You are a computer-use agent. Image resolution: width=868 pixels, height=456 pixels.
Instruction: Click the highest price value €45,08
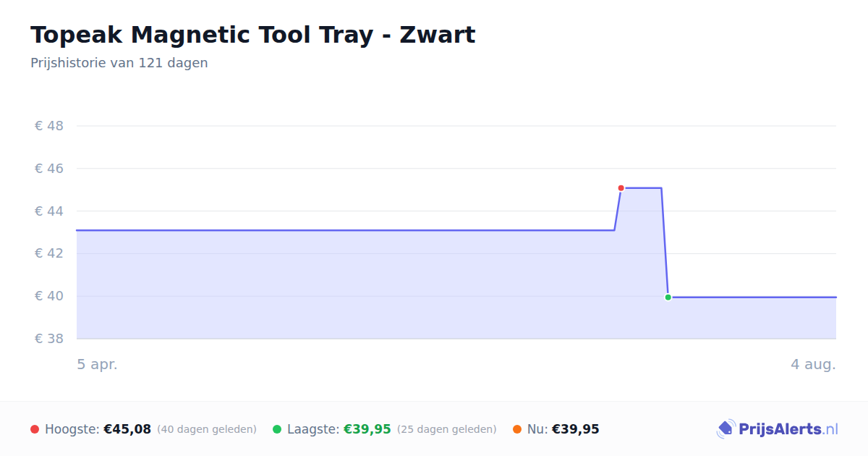coord(127,429)
